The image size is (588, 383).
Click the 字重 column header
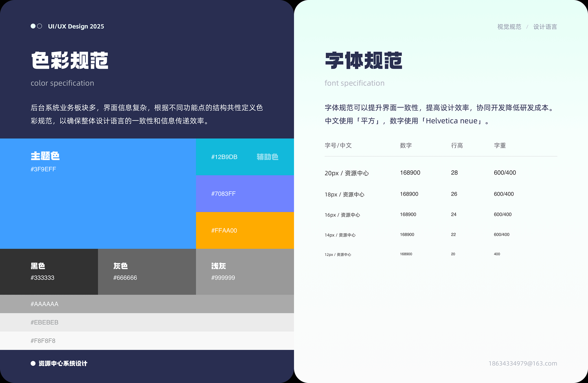click(500, 145)
